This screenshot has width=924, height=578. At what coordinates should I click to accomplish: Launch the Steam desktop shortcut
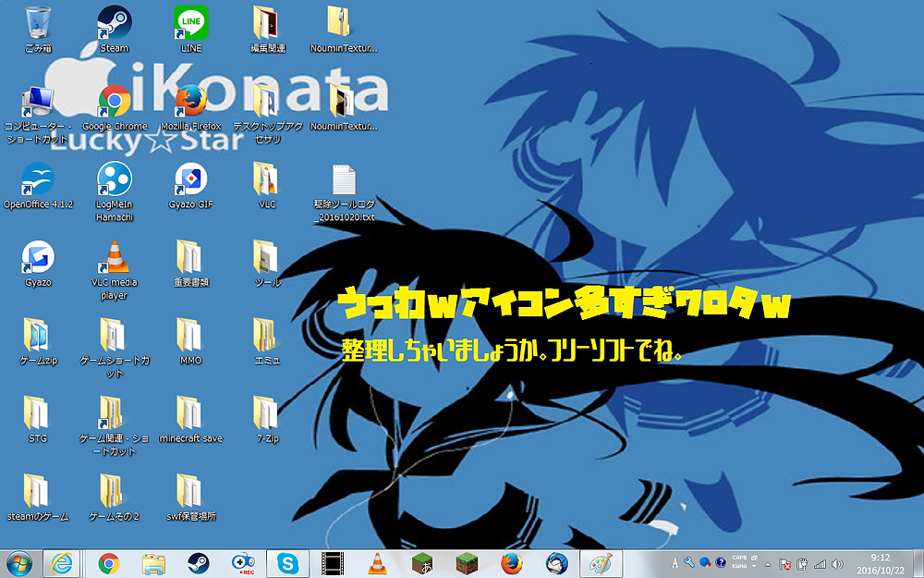115,30
